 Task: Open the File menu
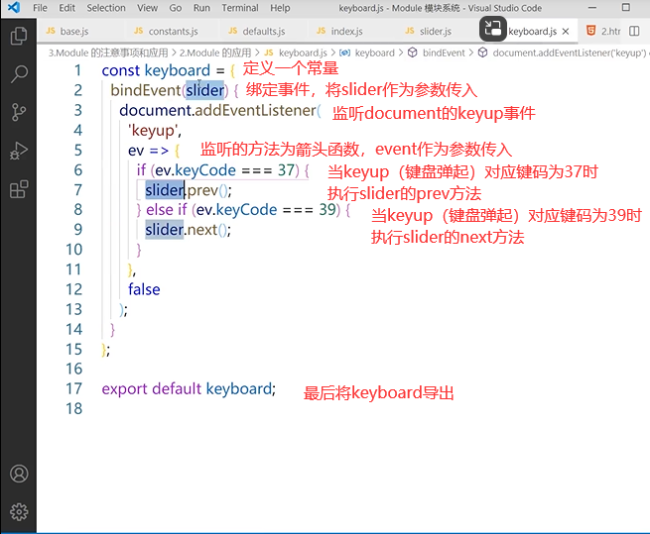[40, 8]
